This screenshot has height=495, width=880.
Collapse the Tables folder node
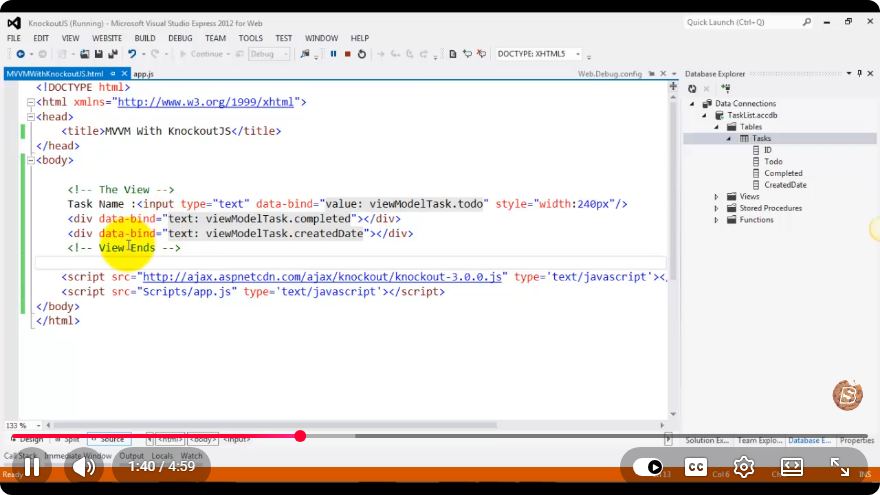(717, 127)
